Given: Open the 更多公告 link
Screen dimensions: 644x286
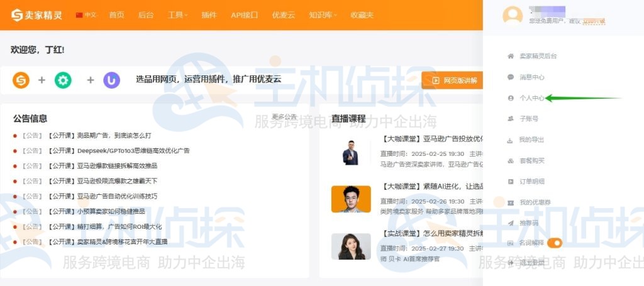Looking at the screenshot, I should tap(284, 116).
